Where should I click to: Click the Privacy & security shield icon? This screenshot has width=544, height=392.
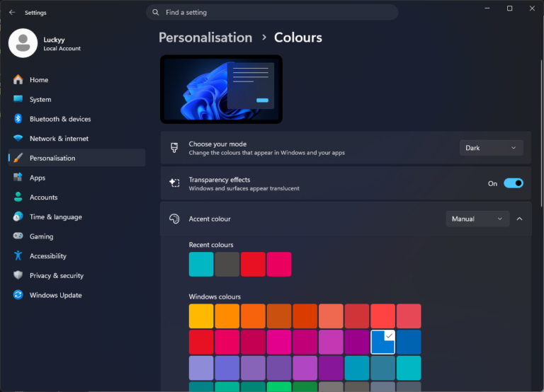[x=18, y=275]
